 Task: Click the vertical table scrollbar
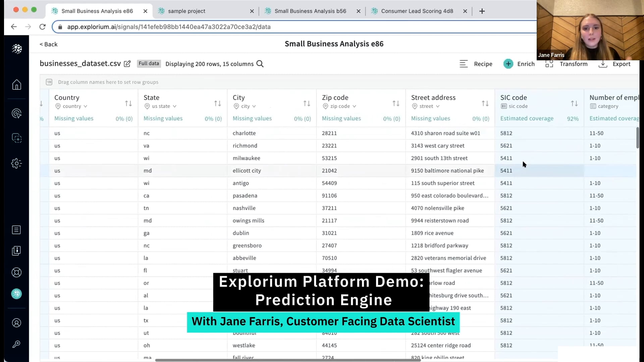click(x=638, y=138)
